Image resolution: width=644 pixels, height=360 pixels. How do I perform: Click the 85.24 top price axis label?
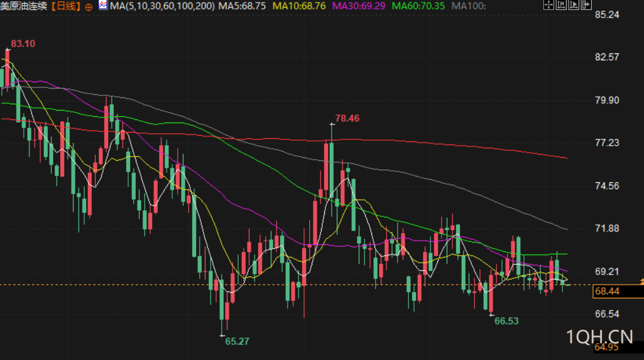tap(607, 15)
